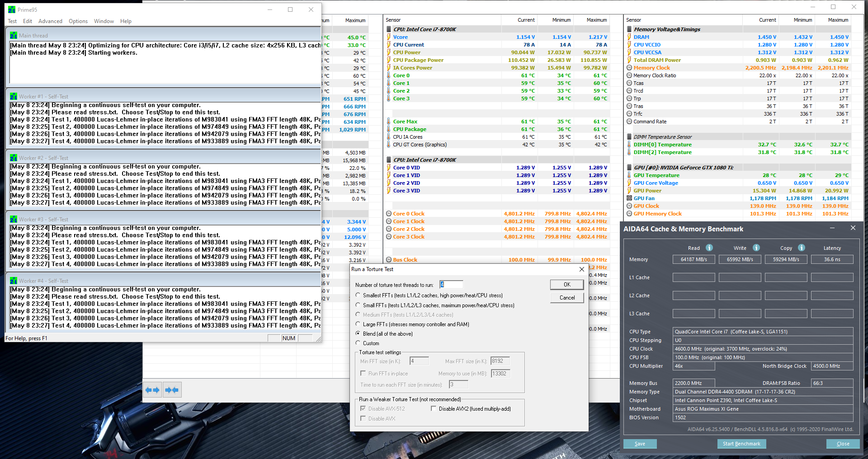
Task: Click the Write info icon in AIDA64
Action: [x=756, y=248]
